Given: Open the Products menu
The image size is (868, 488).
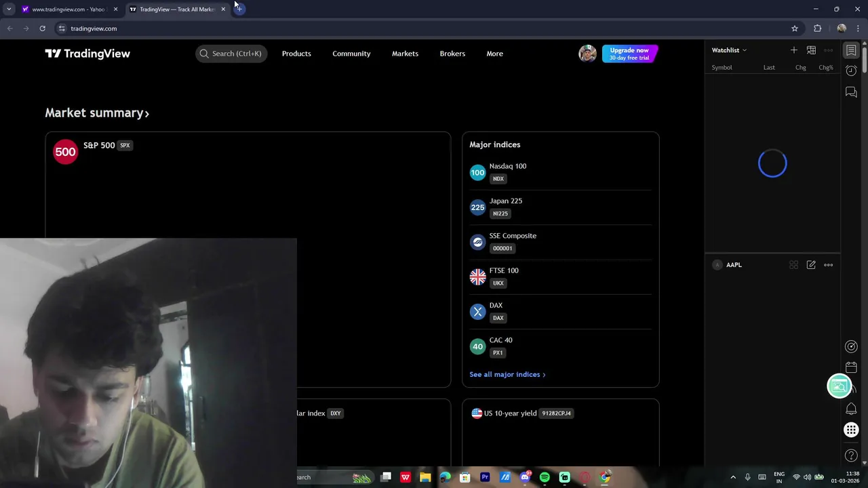Looking at the screenshot, I should tap(296, 54).
